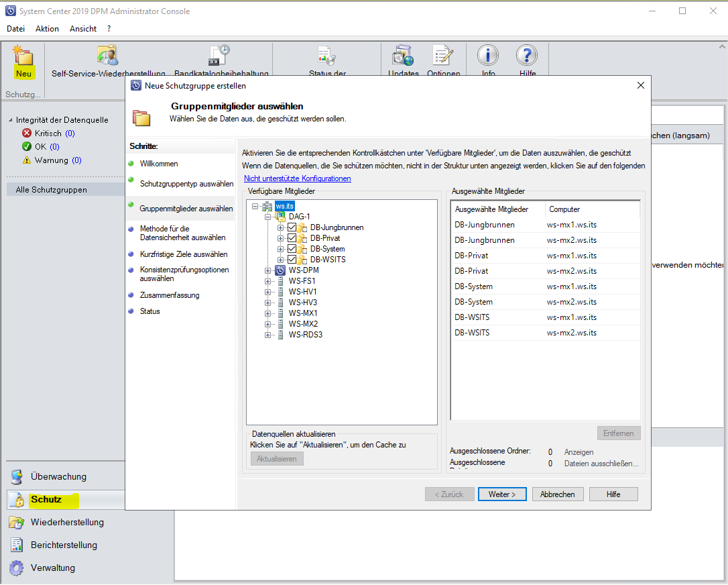
Task: Uncheck the DB-System checkbox
Action: point(292,249)
